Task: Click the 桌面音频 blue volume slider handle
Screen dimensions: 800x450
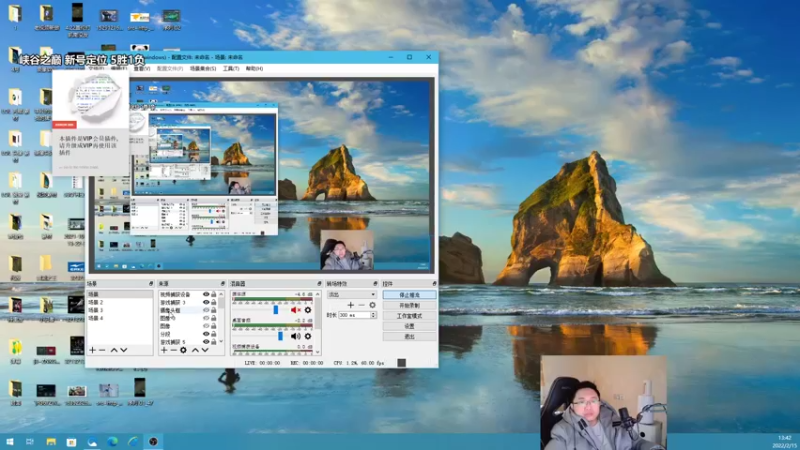Action: pyautogui.click(x=280, y=336)
